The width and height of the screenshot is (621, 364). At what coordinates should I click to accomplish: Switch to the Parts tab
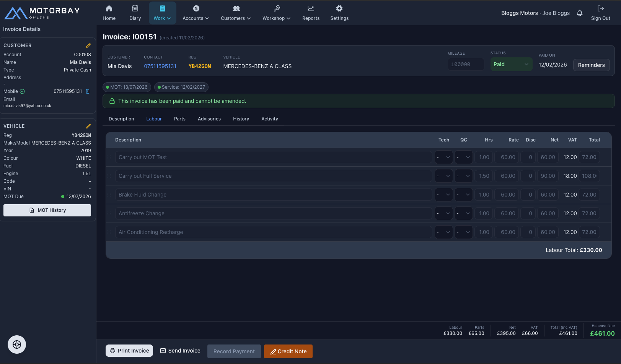179,119
